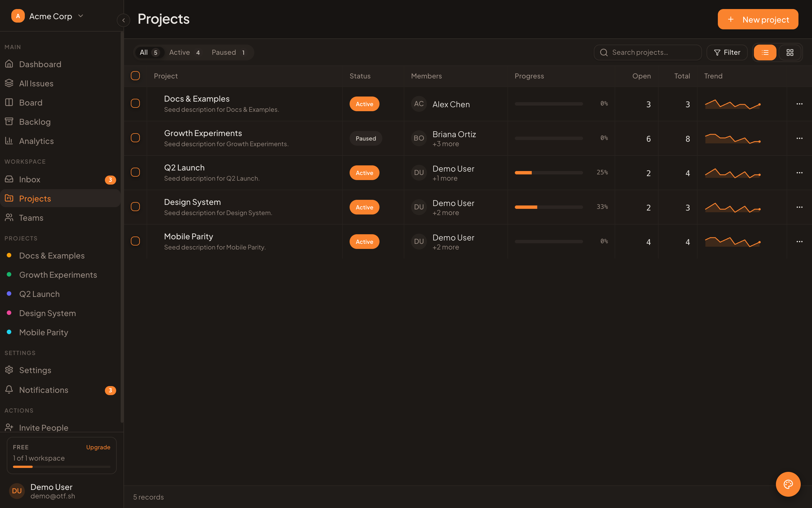Screen dimensions: 812x508
Task: Open more options for Mobile Parity
Action: [800, 242]
